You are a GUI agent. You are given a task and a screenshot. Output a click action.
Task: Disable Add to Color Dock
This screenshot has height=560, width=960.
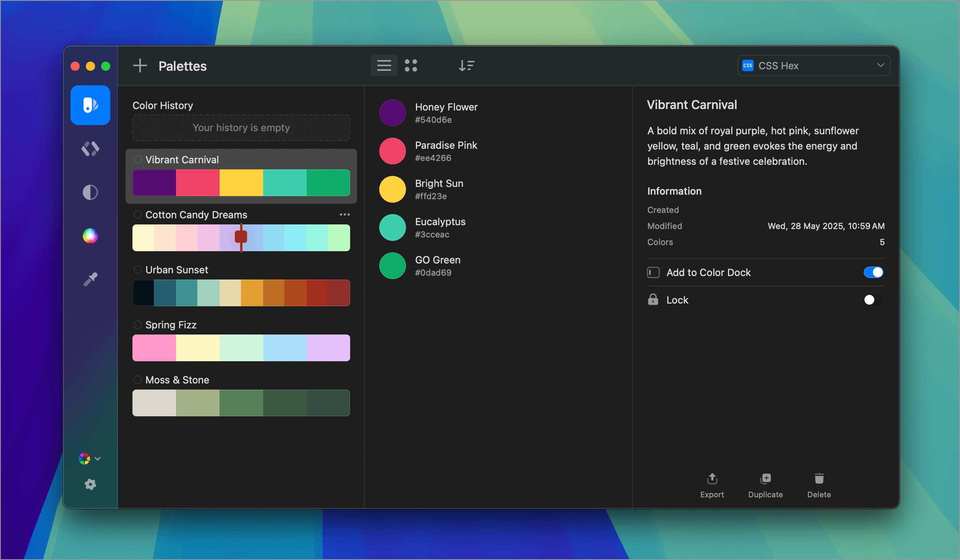point(873,272)
